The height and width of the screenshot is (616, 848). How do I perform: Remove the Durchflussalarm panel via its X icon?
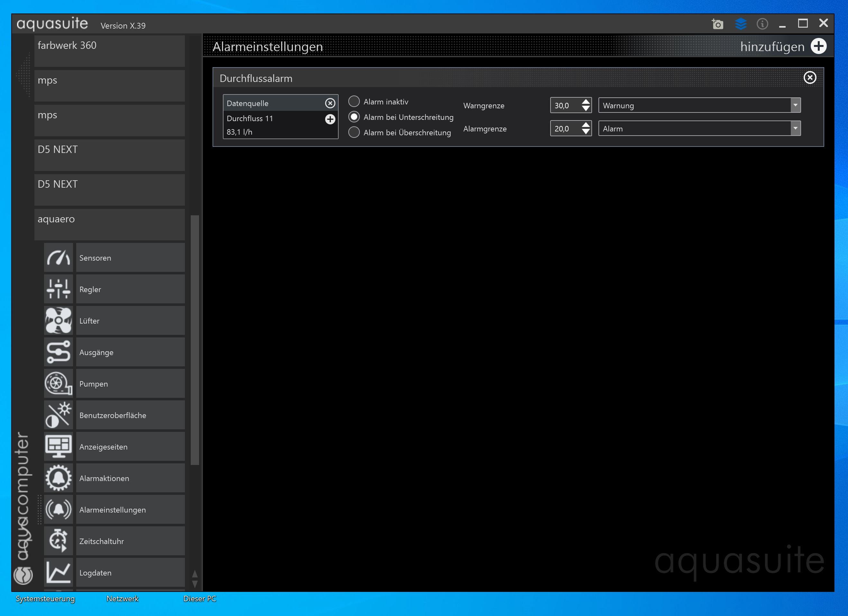tap(809, 78)
